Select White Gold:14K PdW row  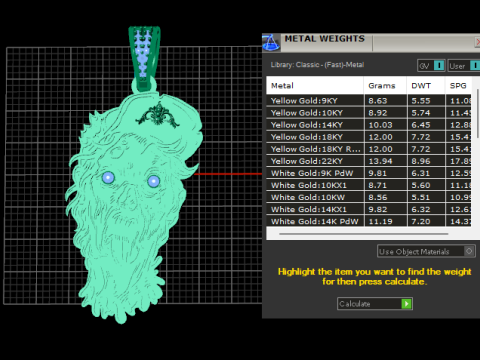click(369, 221)
